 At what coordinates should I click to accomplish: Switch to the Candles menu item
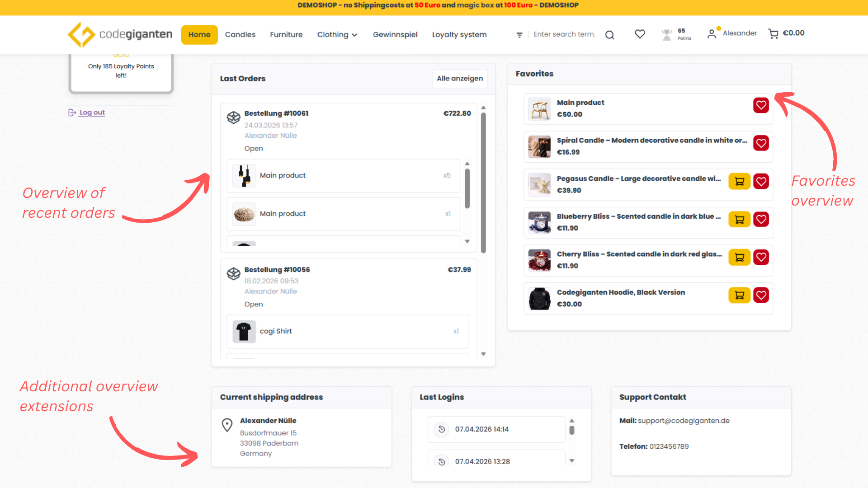240,34
